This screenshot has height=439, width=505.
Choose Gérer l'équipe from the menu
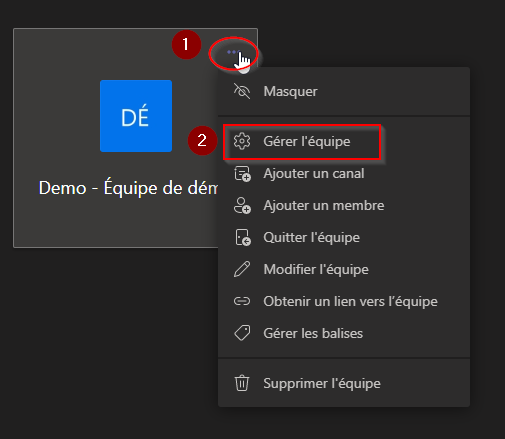tap(344, 141)
